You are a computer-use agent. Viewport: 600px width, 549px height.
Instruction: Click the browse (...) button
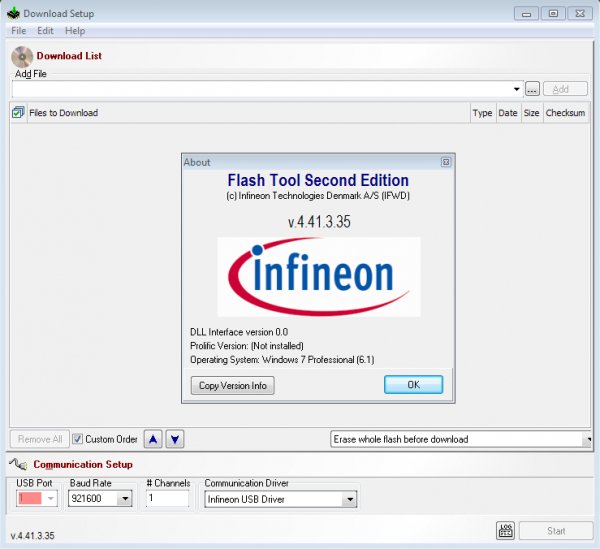point(532,89)
